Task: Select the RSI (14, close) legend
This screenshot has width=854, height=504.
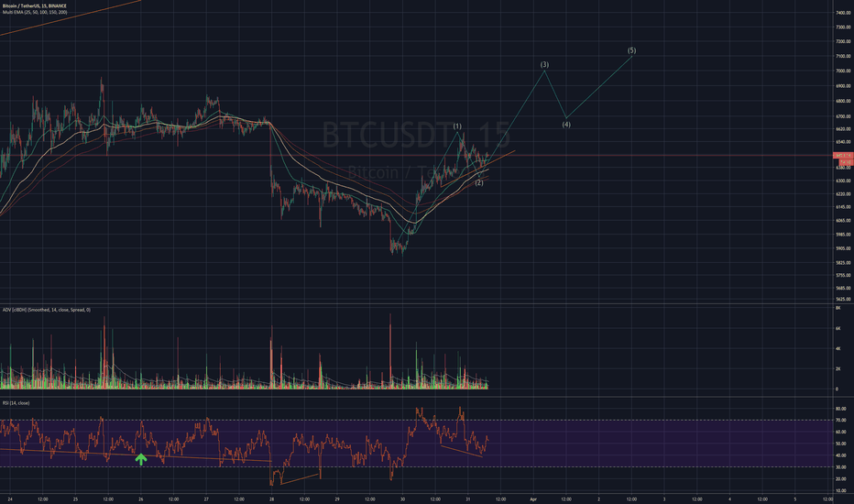Action: click(x=16, y=403)
